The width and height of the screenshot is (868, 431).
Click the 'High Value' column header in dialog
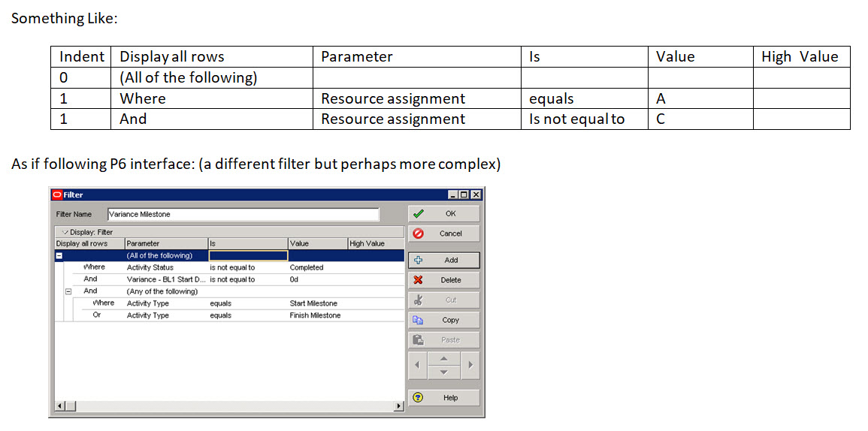[375, 243]
